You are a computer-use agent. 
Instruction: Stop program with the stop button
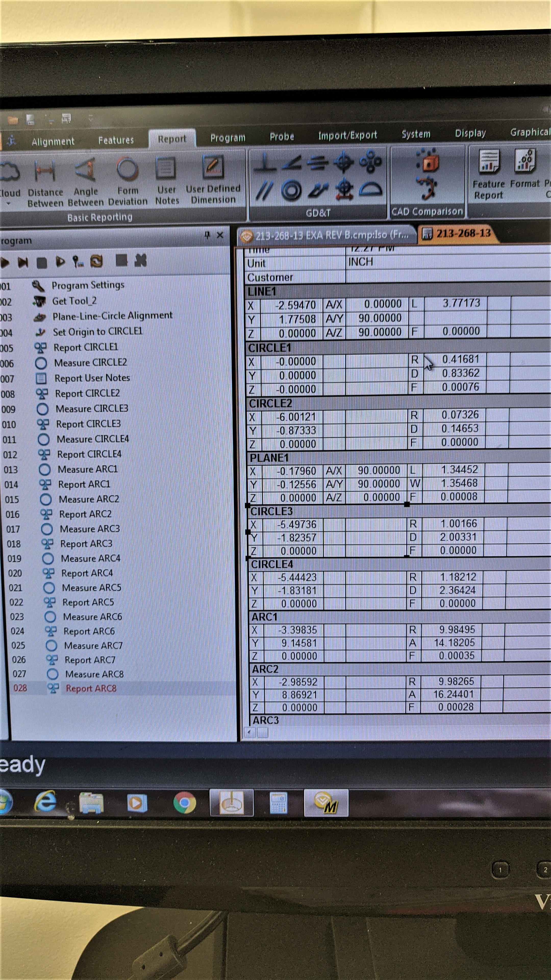(41, 263)
